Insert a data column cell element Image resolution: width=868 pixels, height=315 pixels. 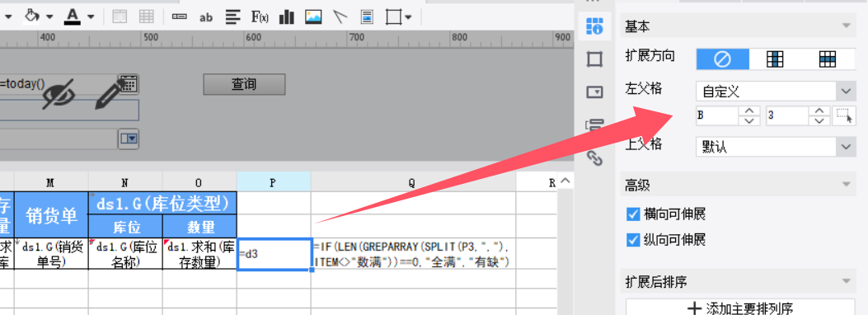(180, 17)
